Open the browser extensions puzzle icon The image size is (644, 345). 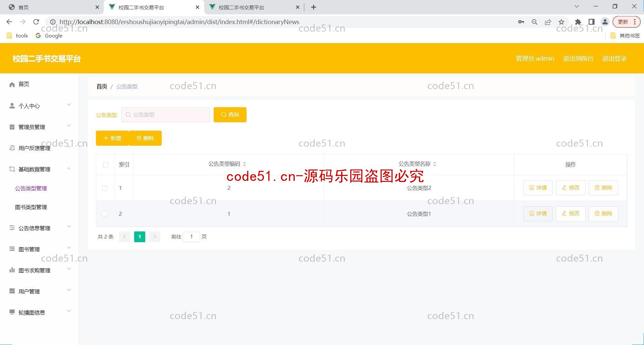[x=578, y=22]
